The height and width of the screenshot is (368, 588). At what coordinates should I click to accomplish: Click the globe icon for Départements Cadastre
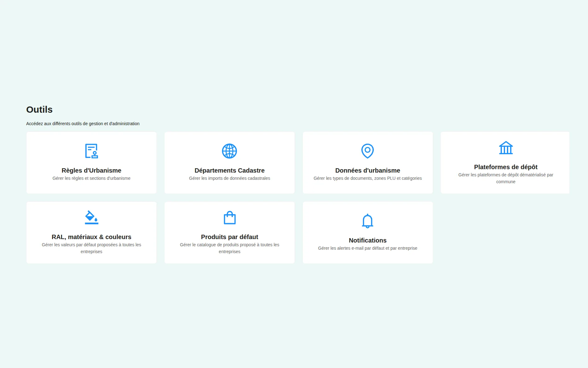pyautogui.click(x=229, y=151)
